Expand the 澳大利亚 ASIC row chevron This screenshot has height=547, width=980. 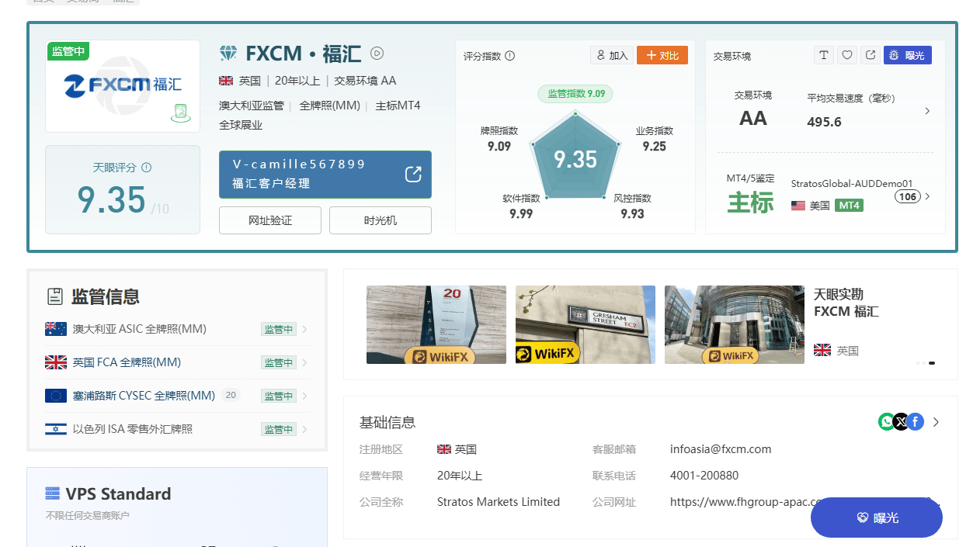click(304, 329)
